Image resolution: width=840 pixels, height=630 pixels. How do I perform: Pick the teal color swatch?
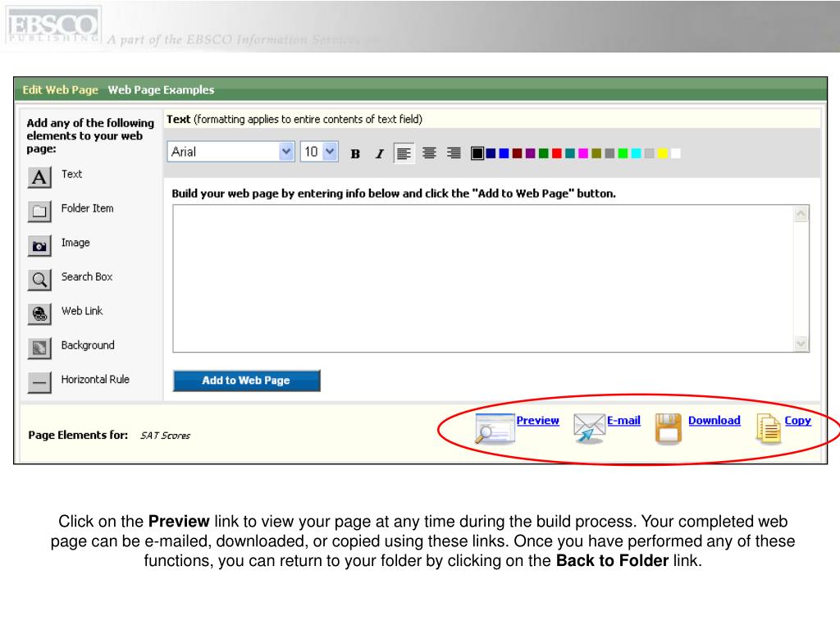pyautogui.click(x=570, y=153)
